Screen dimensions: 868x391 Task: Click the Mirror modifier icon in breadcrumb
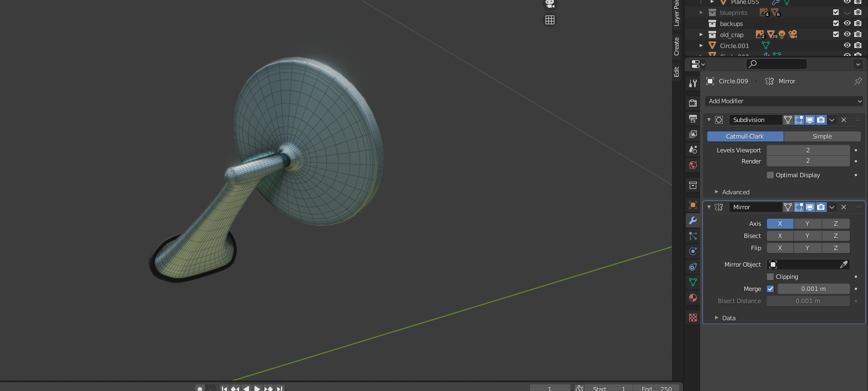770,81
